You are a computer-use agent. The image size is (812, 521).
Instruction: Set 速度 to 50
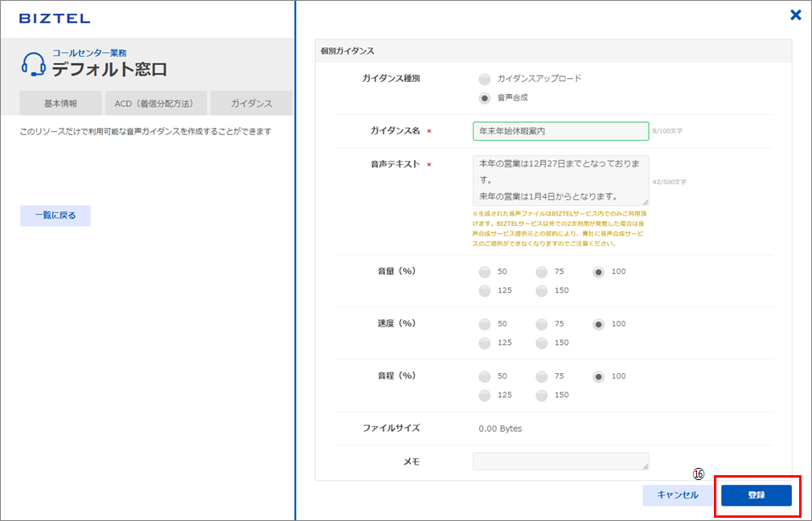click(x=485, y=324)
